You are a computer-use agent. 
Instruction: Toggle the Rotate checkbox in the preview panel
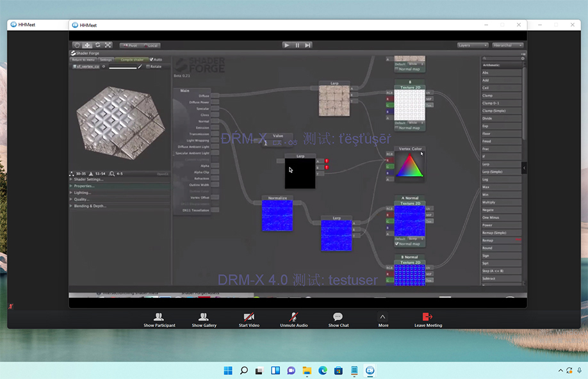[x=148, y=67]
